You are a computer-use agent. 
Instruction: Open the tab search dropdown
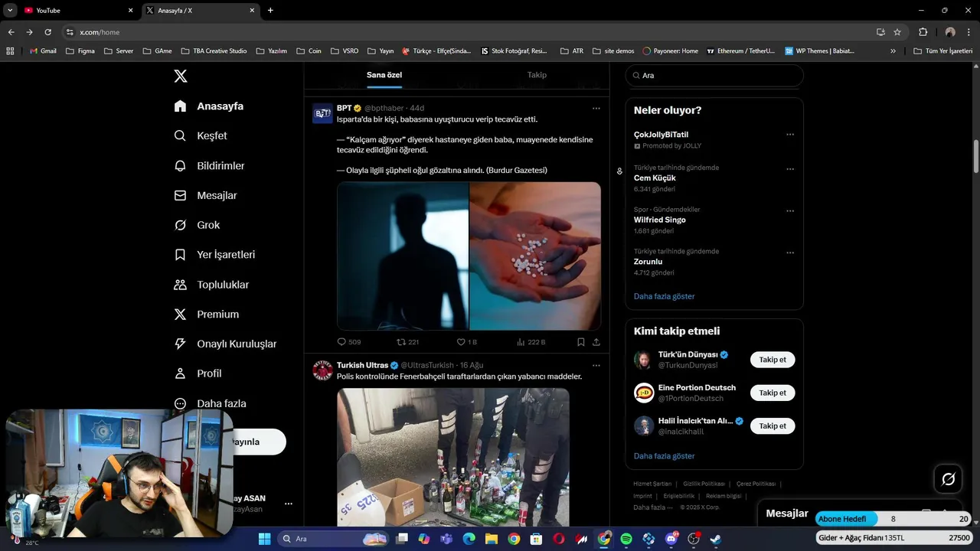(x=10, y=11)
